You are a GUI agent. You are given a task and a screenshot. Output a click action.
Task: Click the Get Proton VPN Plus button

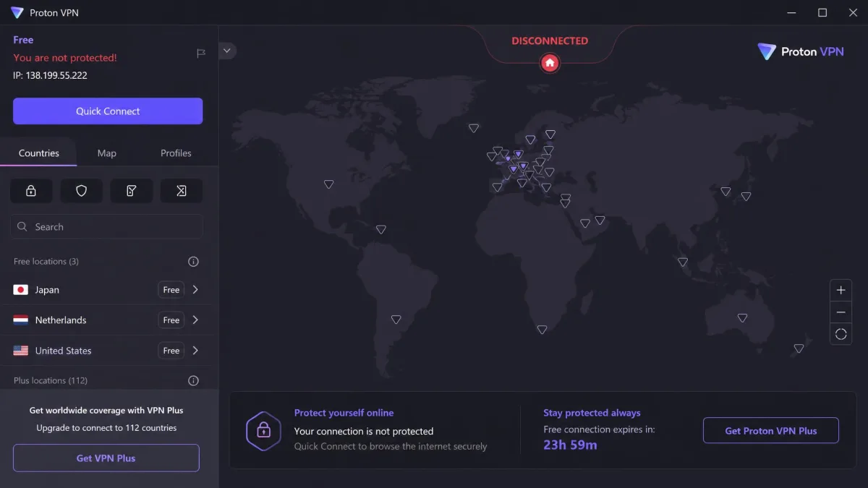[771, 431]
